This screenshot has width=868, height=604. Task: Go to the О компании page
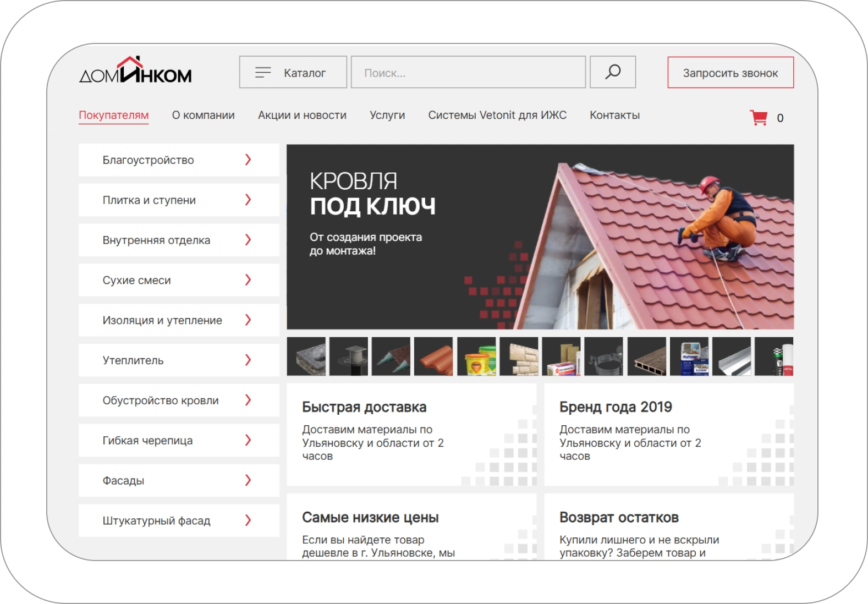pos(203,116)
